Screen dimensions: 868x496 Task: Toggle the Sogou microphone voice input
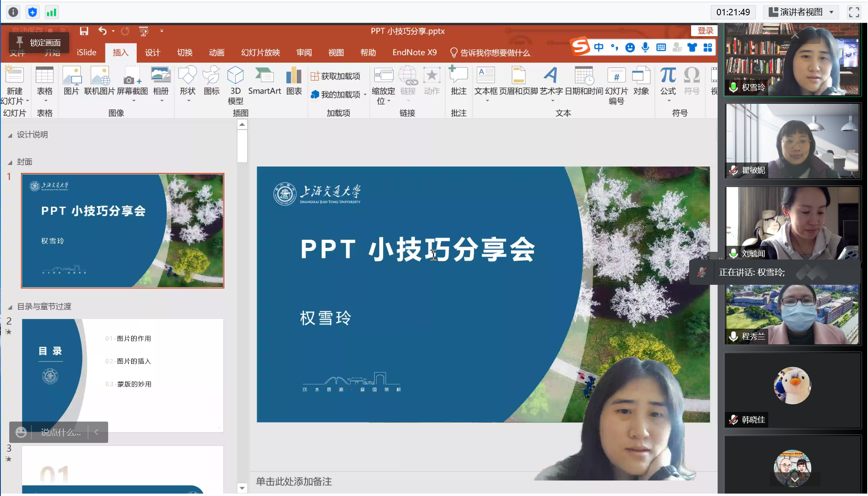(645, 47)
